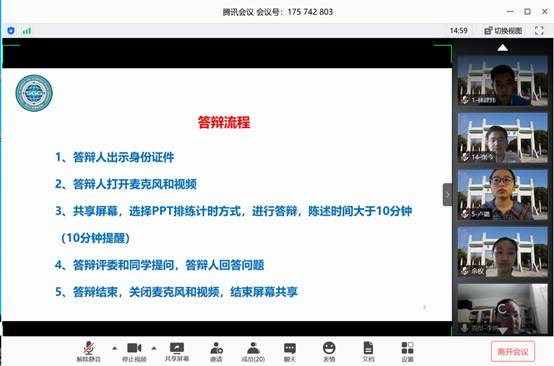Open the members (20) list
The image size is (554, 366).
[253, 352]
